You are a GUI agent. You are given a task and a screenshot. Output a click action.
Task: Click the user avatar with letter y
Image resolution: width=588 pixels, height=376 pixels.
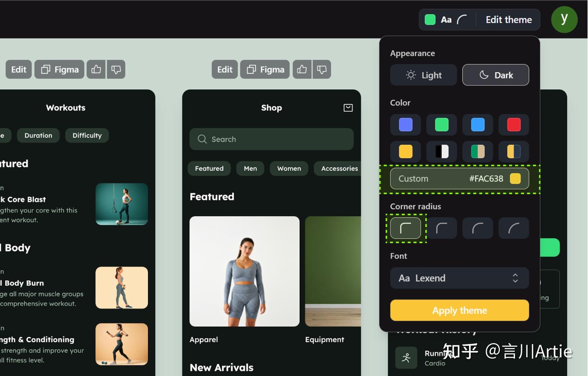click(564, 19)
